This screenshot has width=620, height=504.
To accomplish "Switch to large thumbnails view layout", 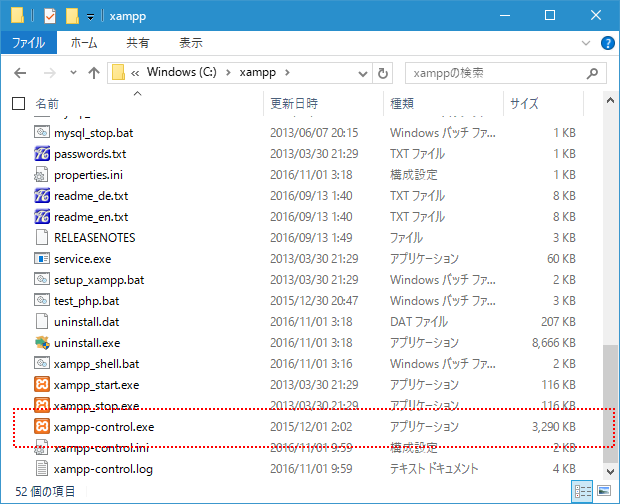I will (604, 491).
